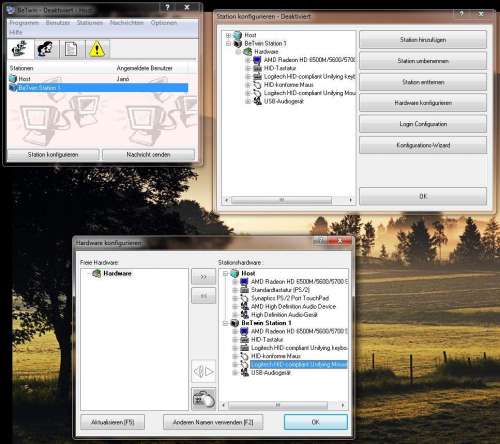
Task: Click Hardware konfigurieren button
Action: 423,103
